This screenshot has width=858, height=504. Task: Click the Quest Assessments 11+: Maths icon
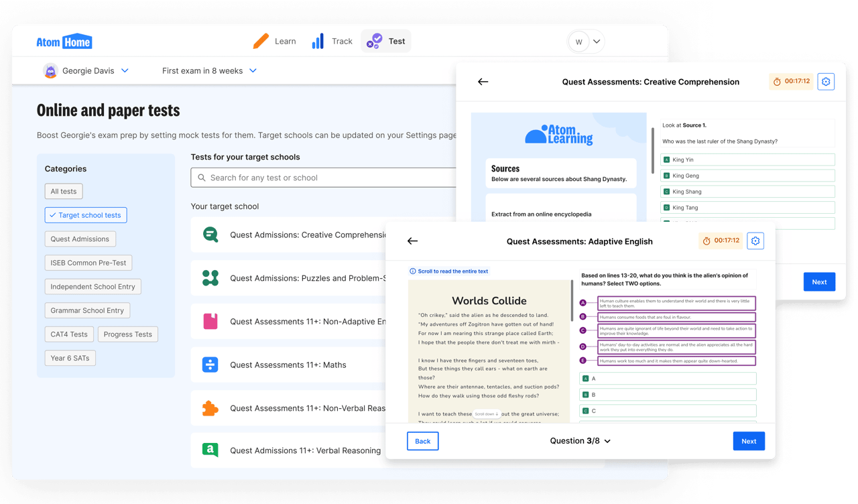[x=210, y=365]
